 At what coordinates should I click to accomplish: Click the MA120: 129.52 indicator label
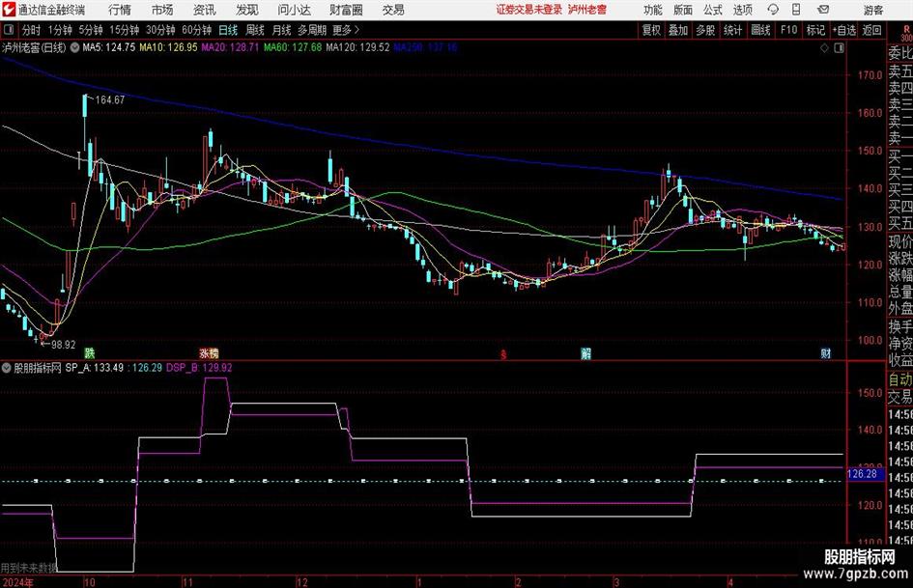pyautogui.click(x=358, y=47)
